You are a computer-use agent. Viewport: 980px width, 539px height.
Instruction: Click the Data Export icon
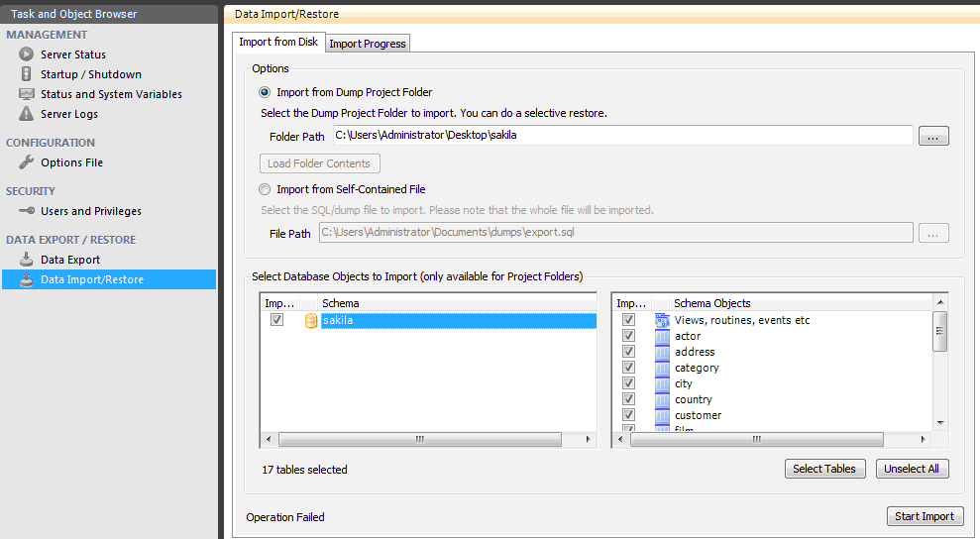click(26, 260)
